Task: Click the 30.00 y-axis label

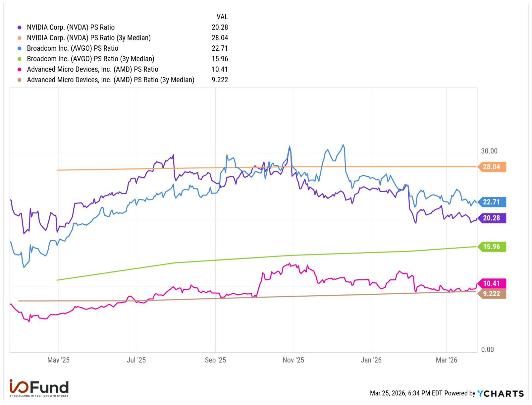Action: pyautogui.click(x=489, y=151)
